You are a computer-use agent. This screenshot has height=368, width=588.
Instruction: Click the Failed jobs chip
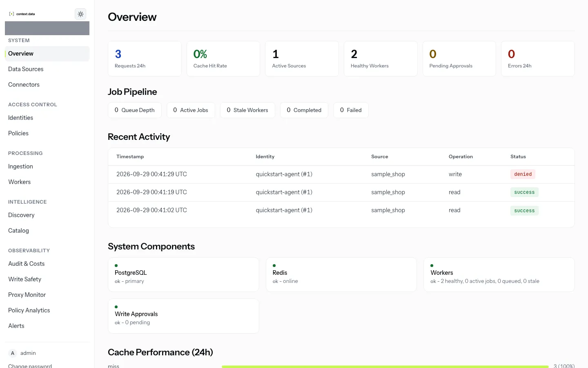tap(351, 110)
